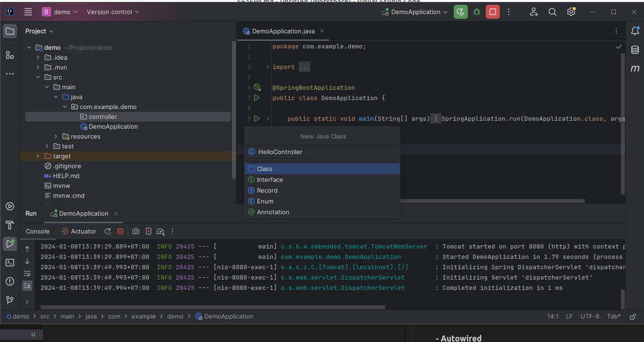This screenshot has width=644, height=342.
Task: Unfold the import block on line 3
Action: point(268,67)
